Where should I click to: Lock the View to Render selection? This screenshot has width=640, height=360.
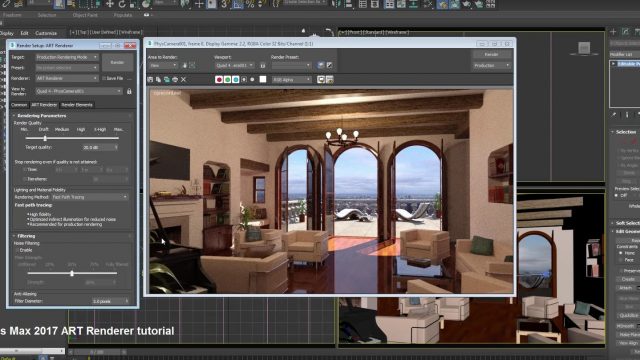[x=129, y=91]
